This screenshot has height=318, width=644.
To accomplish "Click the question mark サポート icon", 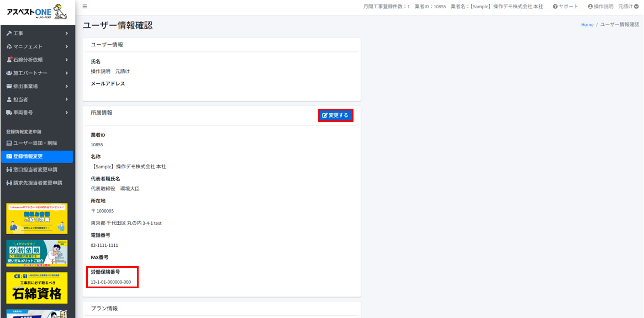I will [555, 7].
